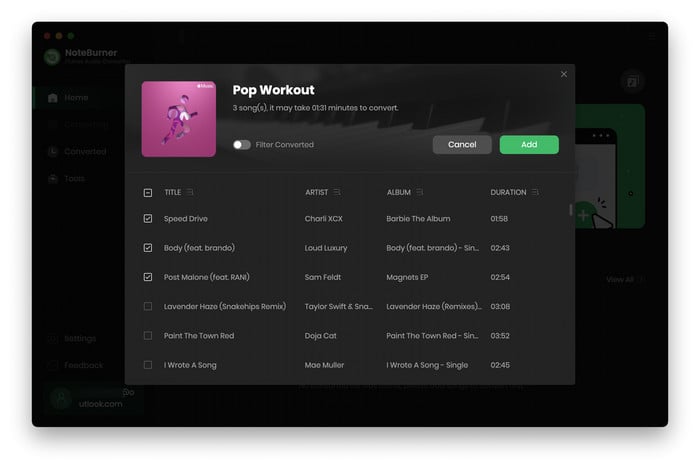Select the Charli XCX artist cell
Image resolution: width=700 pixels, height=469 pixels.
(324, 219)
